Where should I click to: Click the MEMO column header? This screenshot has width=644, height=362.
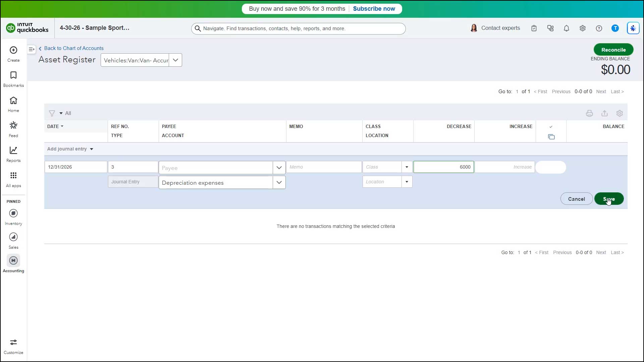click(x=296, y=126)
